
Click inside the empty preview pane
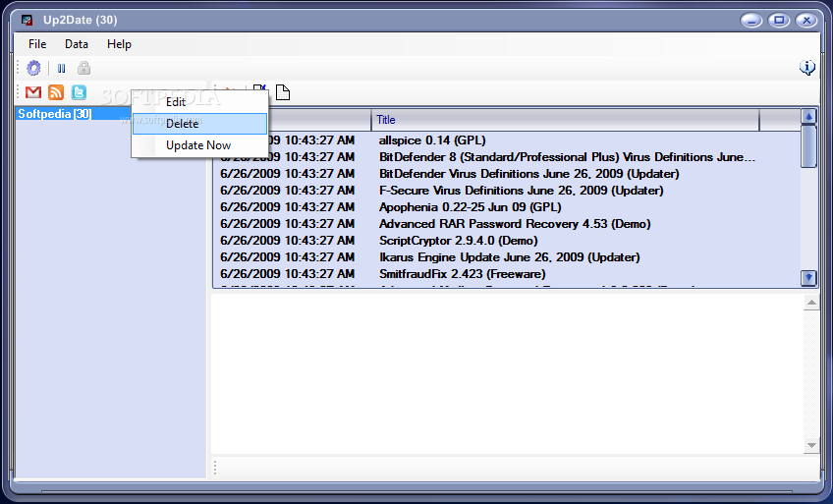(507, 374)
